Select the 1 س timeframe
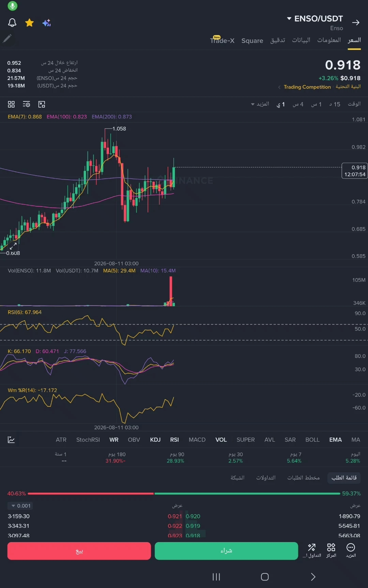The width and height of the screenshot is (368, 588). (317, 104)
